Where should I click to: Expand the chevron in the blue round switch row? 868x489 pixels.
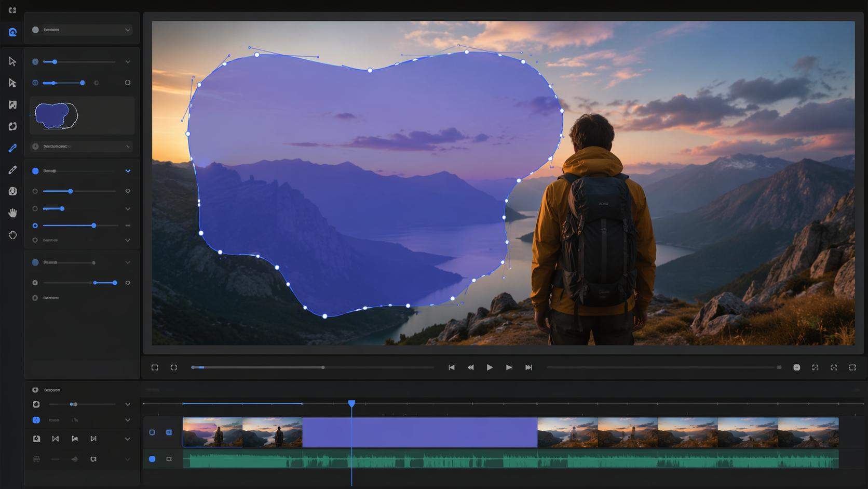tap(128, 420)
